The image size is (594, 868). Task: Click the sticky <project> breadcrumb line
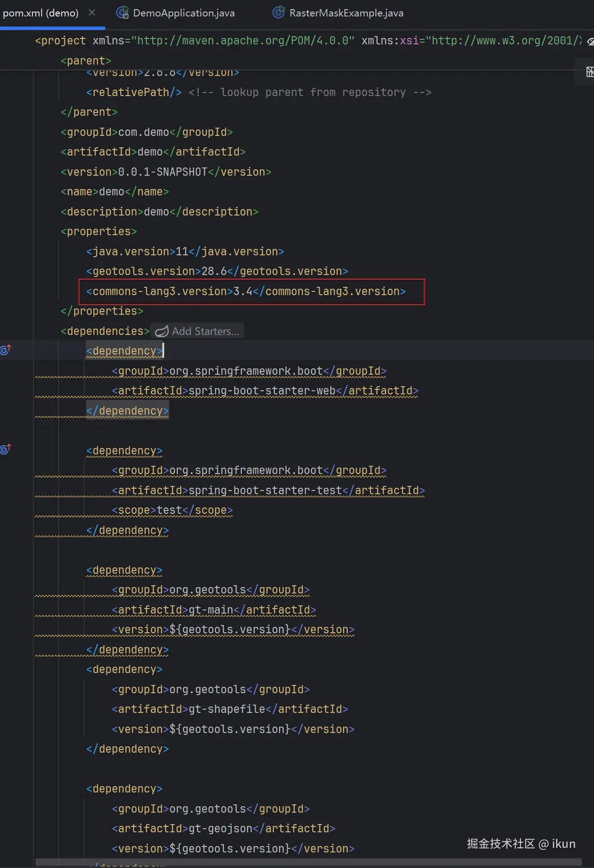(308, 41)
